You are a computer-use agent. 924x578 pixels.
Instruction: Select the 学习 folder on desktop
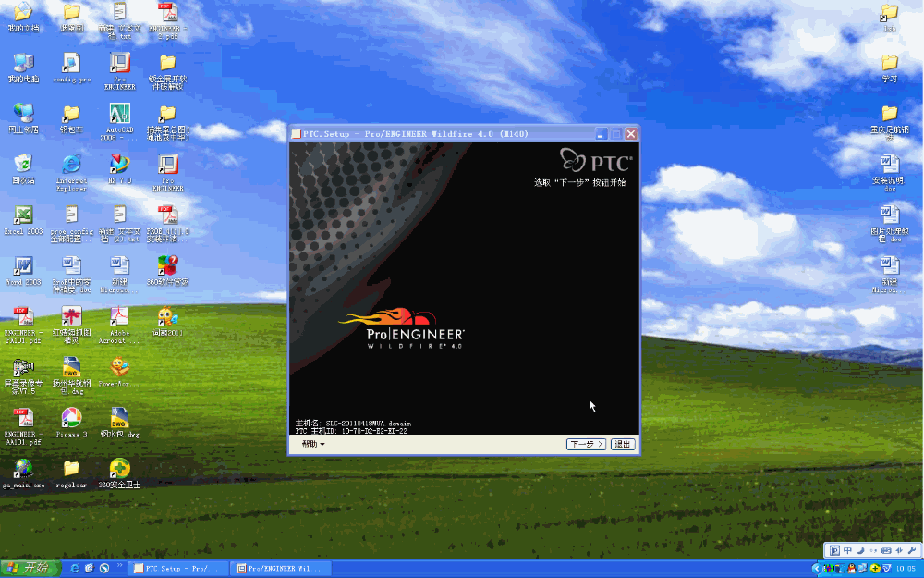(890, 68)
